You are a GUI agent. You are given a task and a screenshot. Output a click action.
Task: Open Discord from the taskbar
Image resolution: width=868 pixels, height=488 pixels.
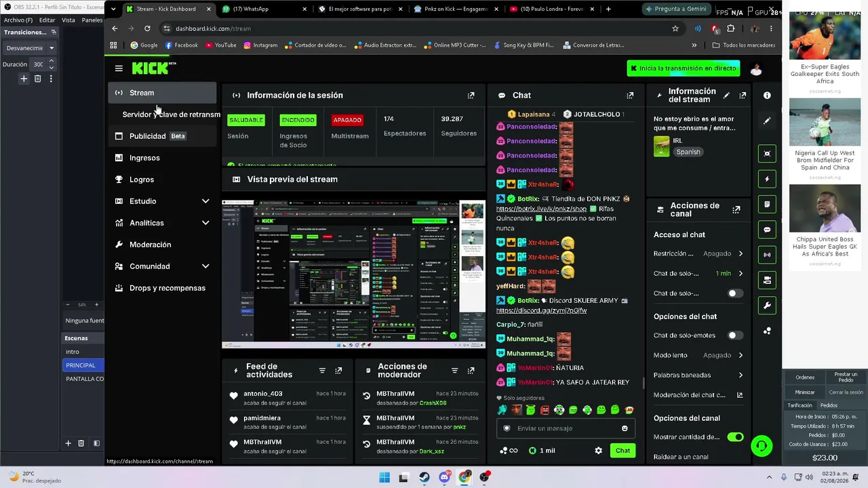[444, 477]
